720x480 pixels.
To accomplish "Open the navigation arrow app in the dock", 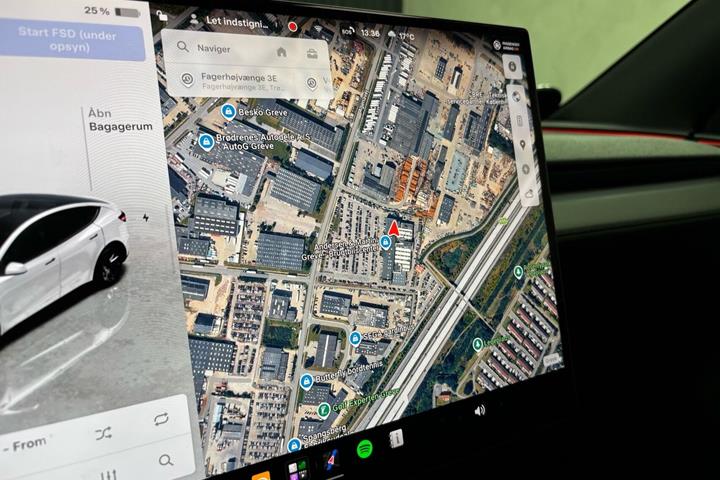I will click(x=331, y=459).
